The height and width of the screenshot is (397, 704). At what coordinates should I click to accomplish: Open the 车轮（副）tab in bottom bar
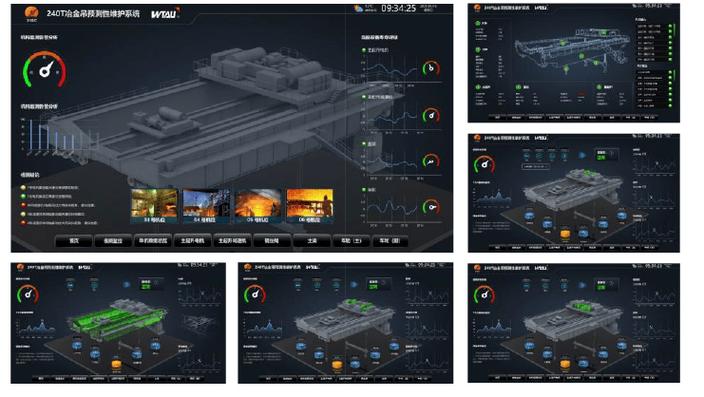click(390, 241)
